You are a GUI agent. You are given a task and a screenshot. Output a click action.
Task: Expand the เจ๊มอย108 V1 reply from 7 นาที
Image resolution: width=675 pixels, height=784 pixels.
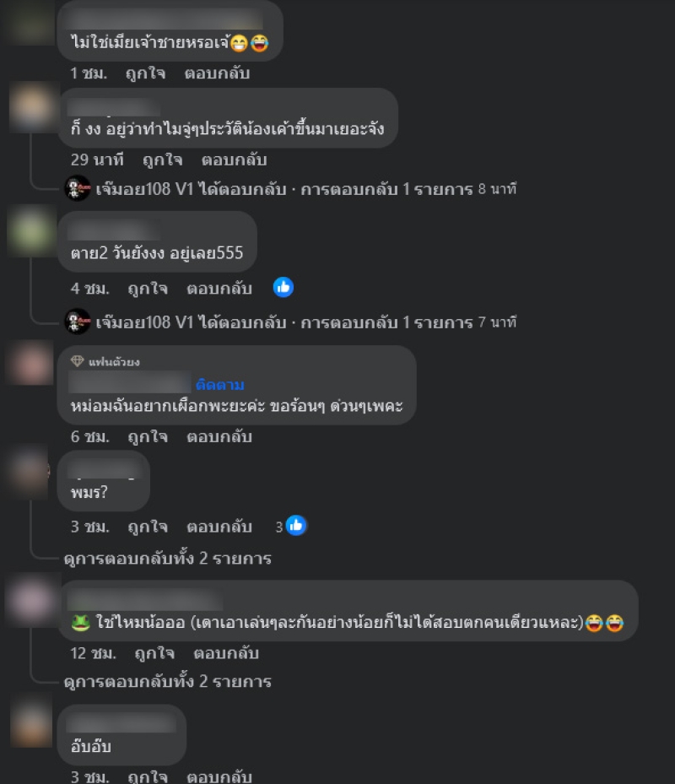tap(305, 322)
